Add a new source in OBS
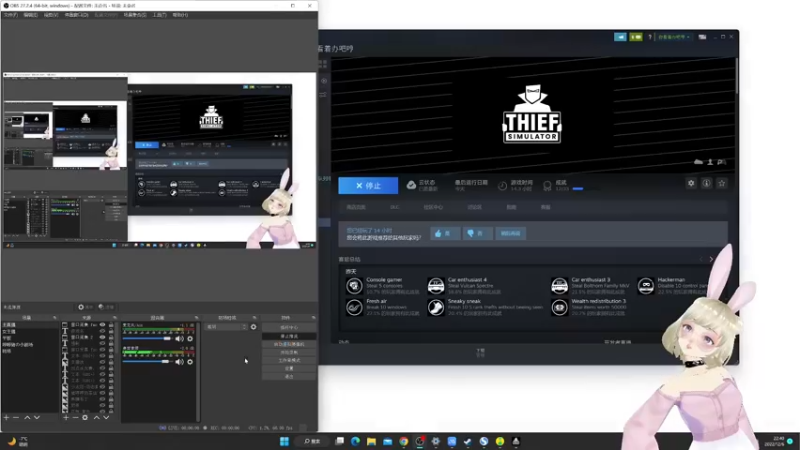Viewport: 800px width, 450px height. click(x=66, y=417)
